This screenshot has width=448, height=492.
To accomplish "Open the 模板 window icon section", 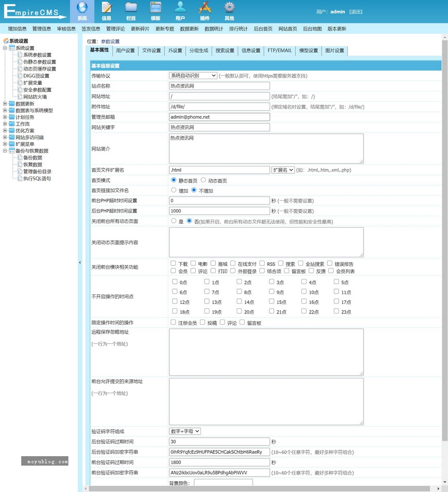I will tap(156, 11).
